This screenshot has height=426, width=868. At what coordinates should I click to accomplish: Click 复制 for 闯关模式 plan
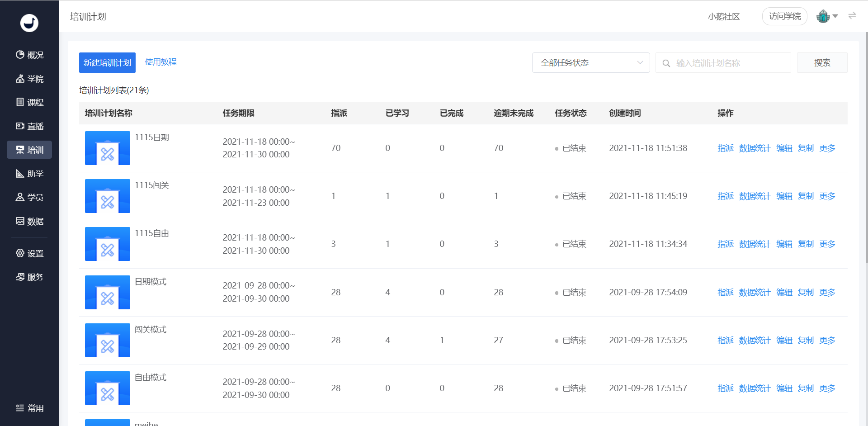tap(806, 340)
